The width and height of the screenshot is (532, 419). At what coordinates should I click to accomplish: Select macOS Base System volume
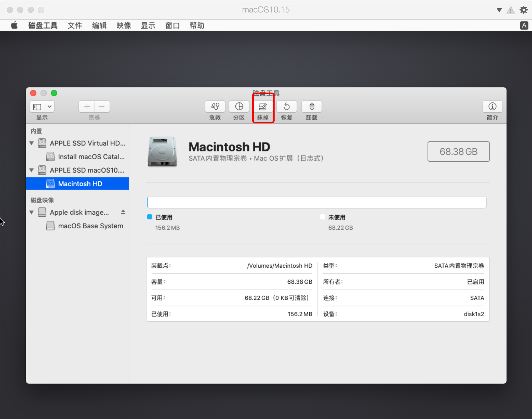(90, 226)
